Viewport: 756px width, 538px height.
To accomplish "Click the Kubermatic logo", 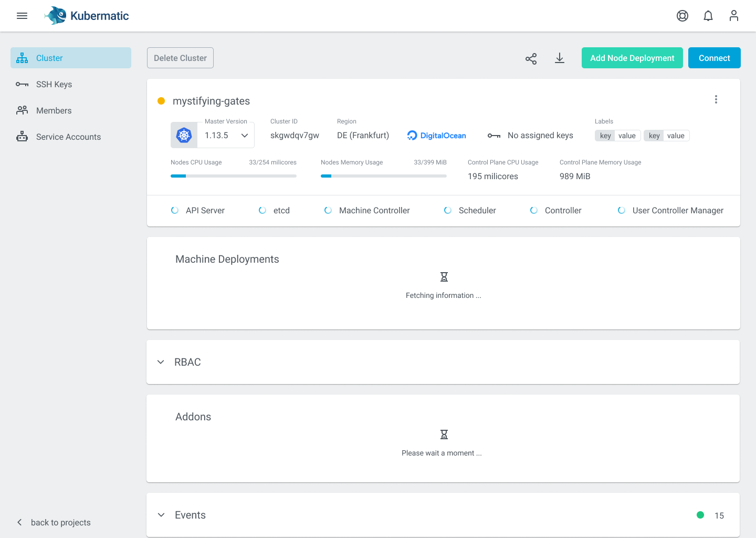I will point(86,16).
